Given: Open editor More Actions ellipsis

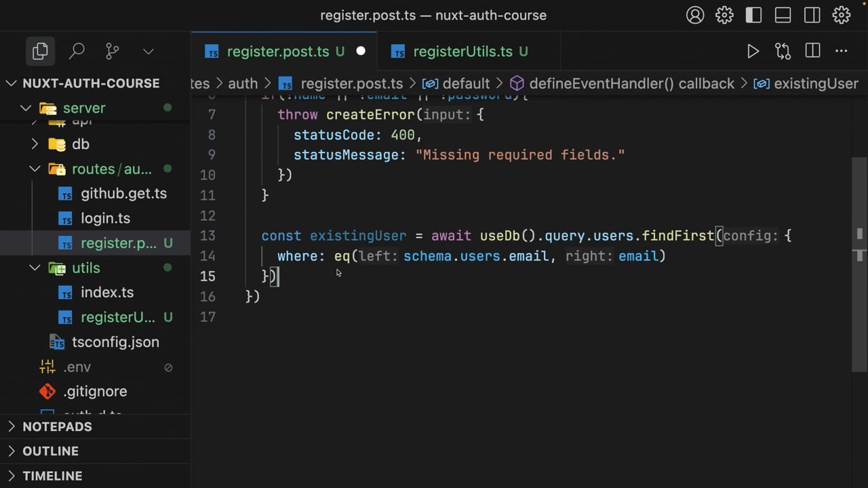Looking at the screenshot, I should tap(842, 51).
